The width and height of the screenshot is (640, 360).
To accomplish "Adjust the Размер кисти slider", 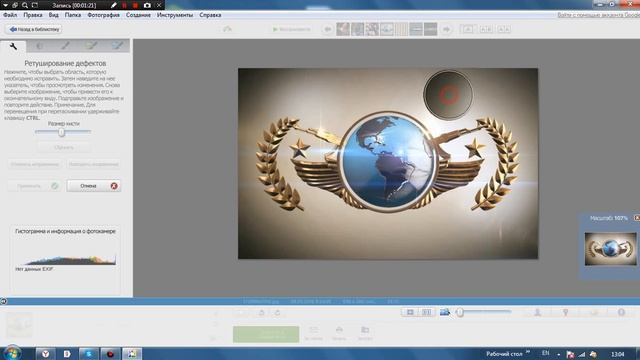I will tap(63, 132).
